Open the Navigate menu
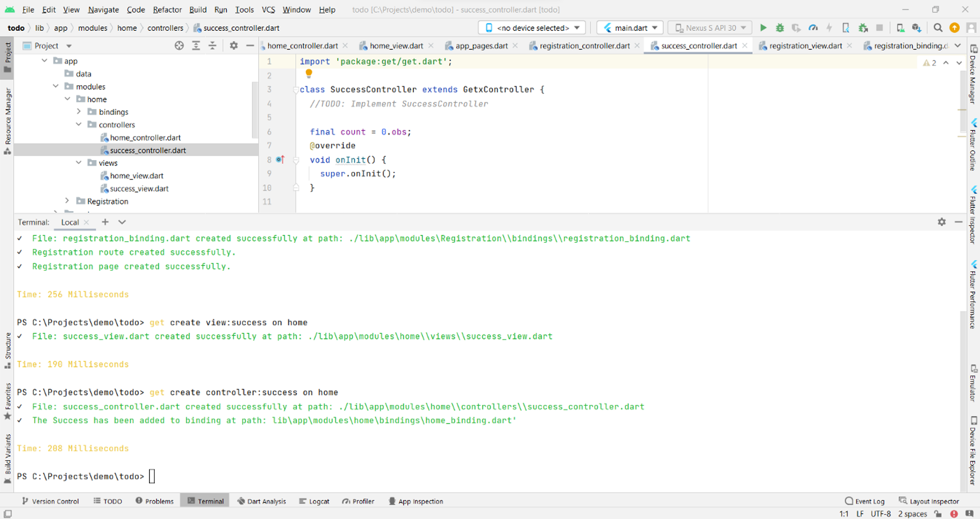The image size is (980, 519). (103, 9)
